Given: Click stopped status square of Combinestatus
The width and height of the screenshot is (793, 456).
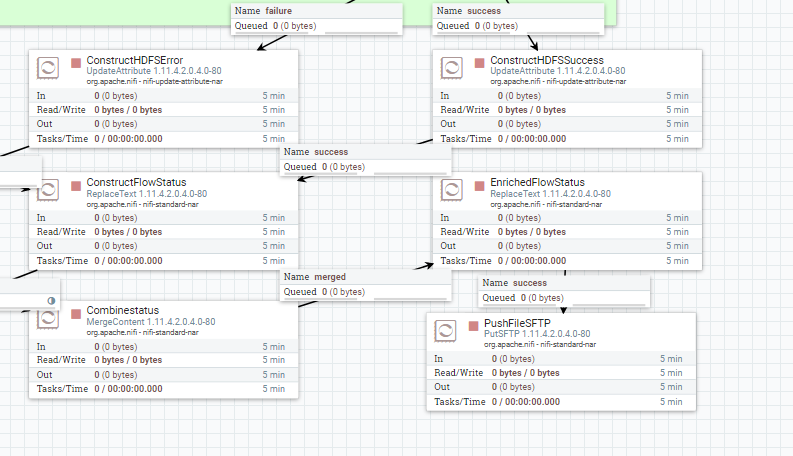Looking at the screenshot, I should point(76,314).
